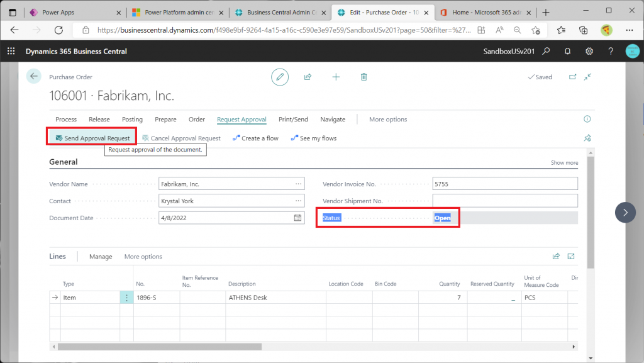
Task: Open the Print/Send menu
Action: [x=293, y=120]
